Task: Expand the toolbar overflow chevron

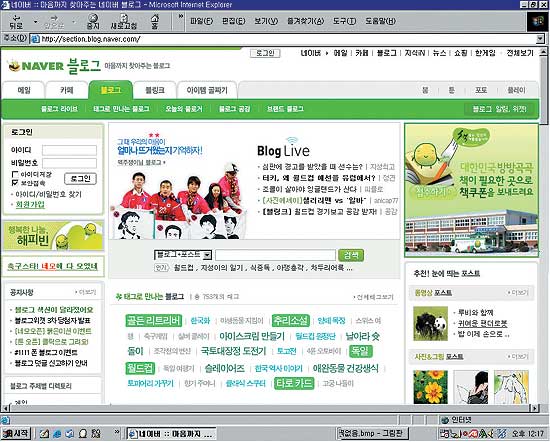Action: pos(181,16)
